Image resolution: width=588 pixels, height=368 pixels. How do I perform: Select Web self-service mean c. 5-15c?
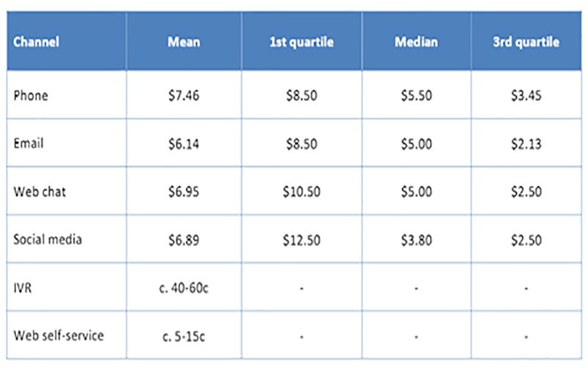point(184,336)
